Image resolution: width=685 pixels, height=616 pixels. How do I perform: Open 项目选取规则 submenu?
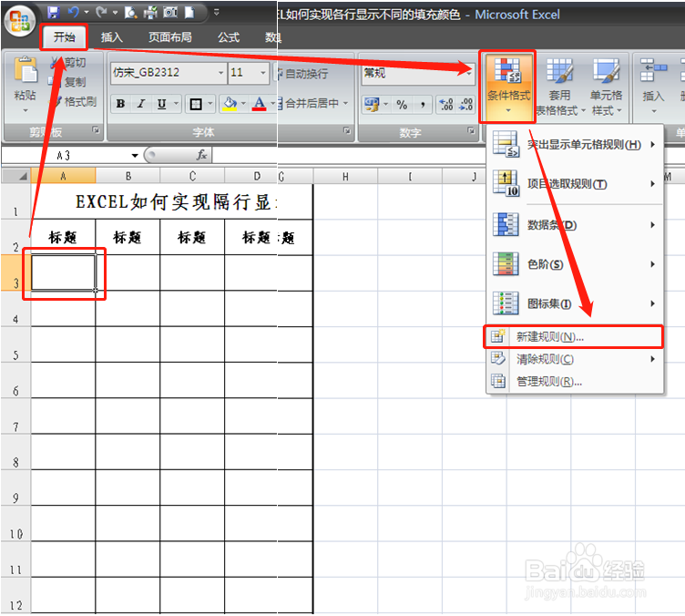[x=575, y=184]
